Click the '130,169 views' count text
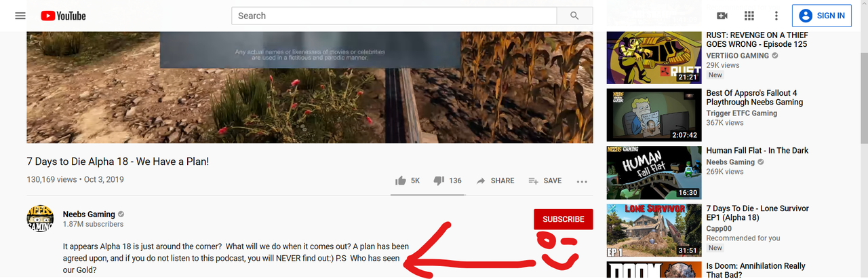 (52, 180)
